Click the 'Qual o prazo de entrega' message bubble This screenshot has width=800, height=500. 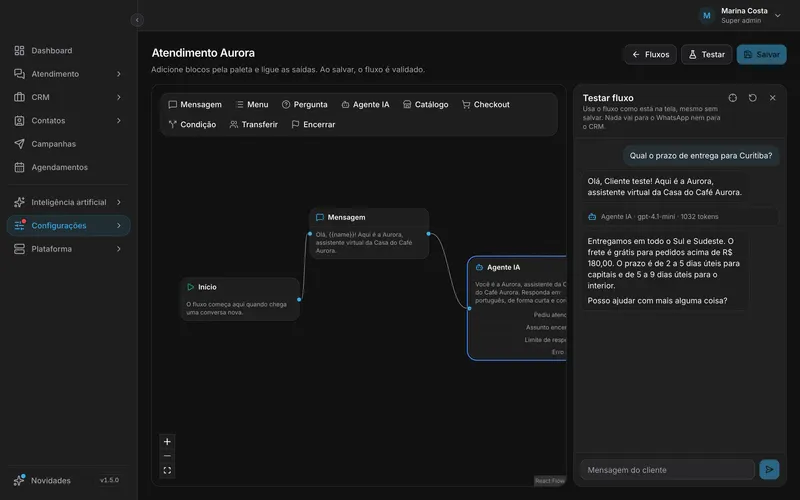(x=701, y=156)
